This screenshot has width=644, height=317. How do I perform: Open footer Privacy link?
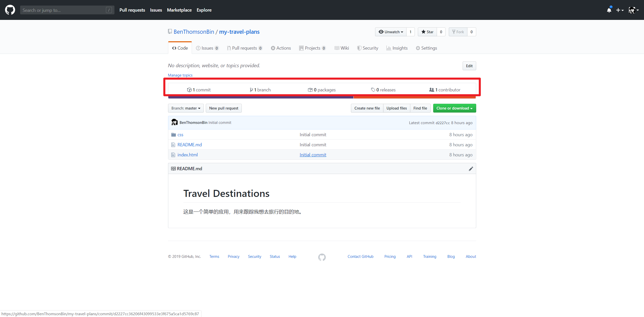tap(233, 256)
